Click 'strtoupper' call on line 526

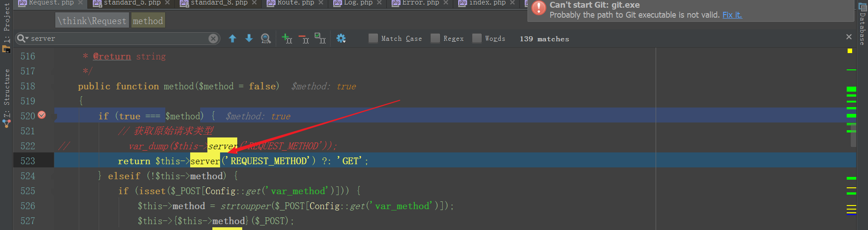245,206
